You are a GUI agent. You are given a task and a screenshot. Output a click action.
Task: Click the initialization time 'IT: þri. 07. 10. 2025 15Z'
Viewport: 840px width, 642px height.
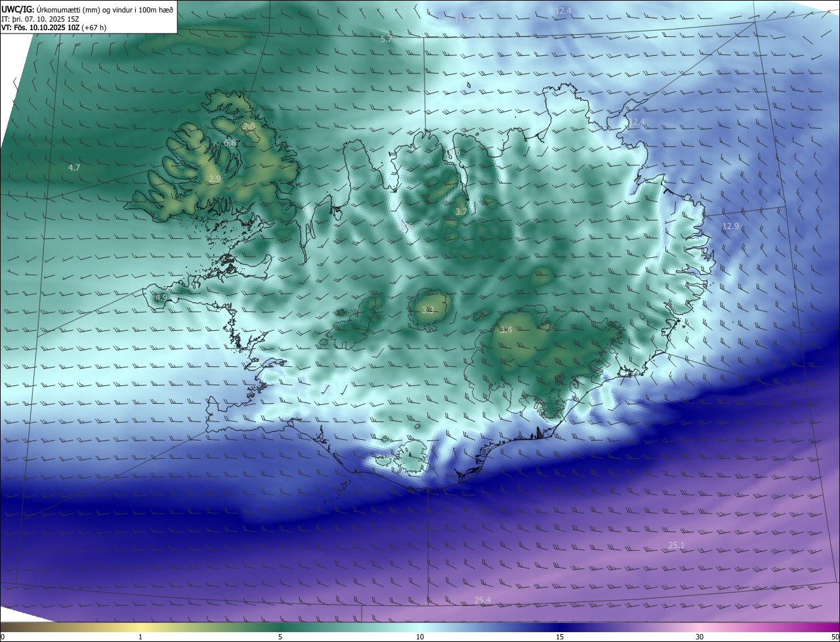pos(41,19)
